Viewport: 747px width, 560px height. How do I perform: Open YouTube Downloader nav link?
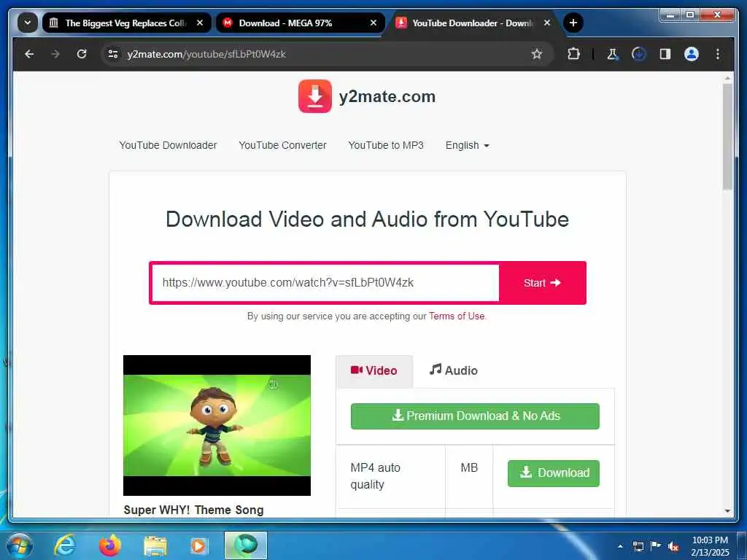(x=169, y=145)
